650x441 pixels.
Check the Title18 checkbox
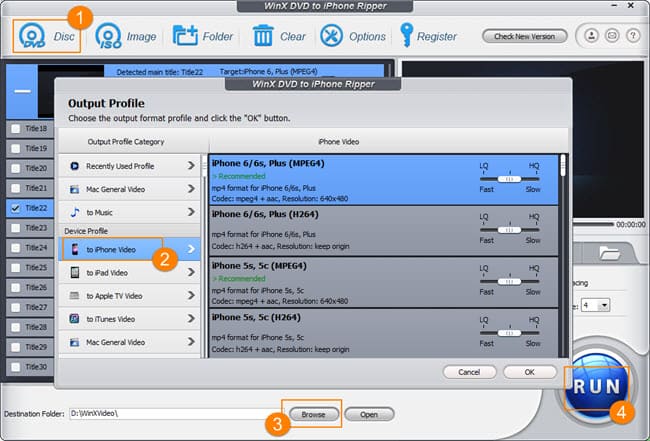click(16, 128)
